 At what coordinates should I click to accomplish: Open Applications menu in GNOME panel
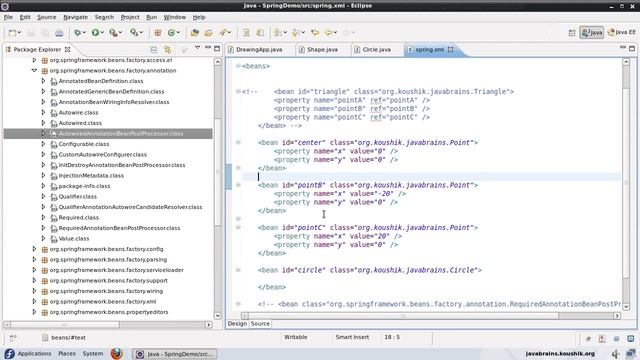(34, 353)
